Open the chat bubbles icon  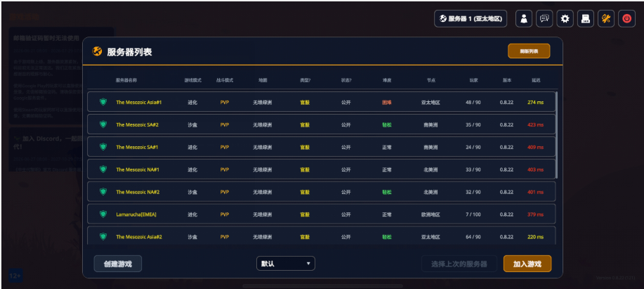544,18
